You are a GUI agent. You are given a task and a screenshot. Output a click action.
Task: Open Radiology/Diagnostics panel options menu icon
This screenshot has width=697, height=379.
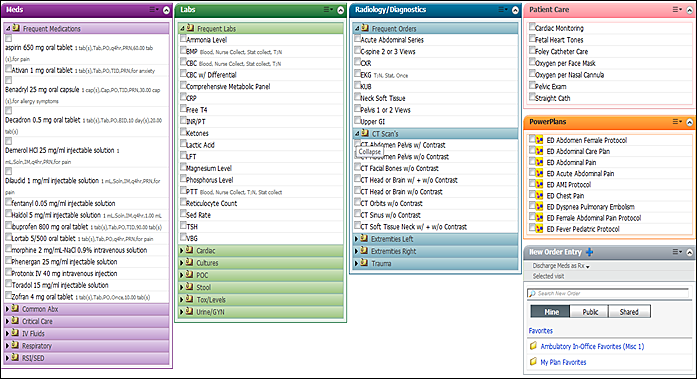tap(503, 9)
